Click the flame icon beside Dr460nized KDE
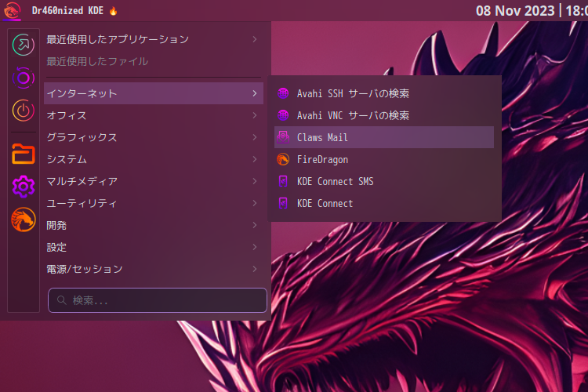The image size is (588, 392). [x=113, y=11]
